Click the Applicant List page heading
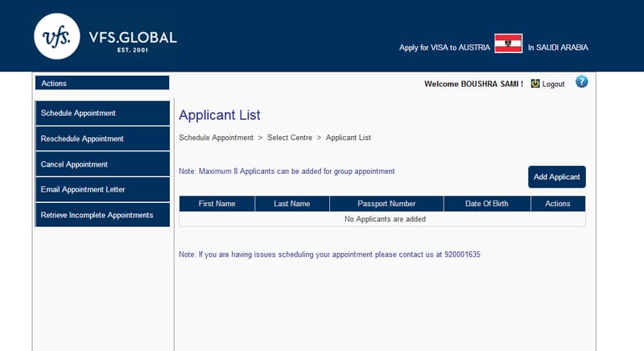The image size is (644, 351). tap(219, 115)
